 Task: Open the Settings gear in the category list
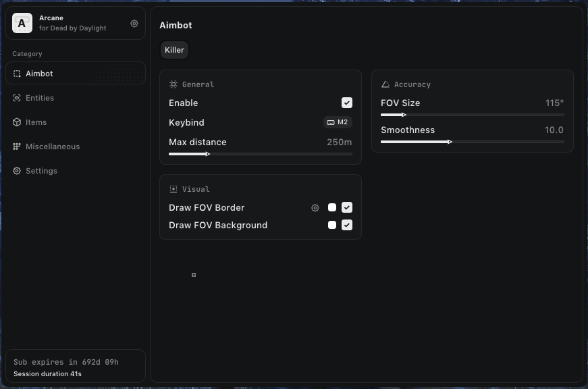click(x=17, y=171)
